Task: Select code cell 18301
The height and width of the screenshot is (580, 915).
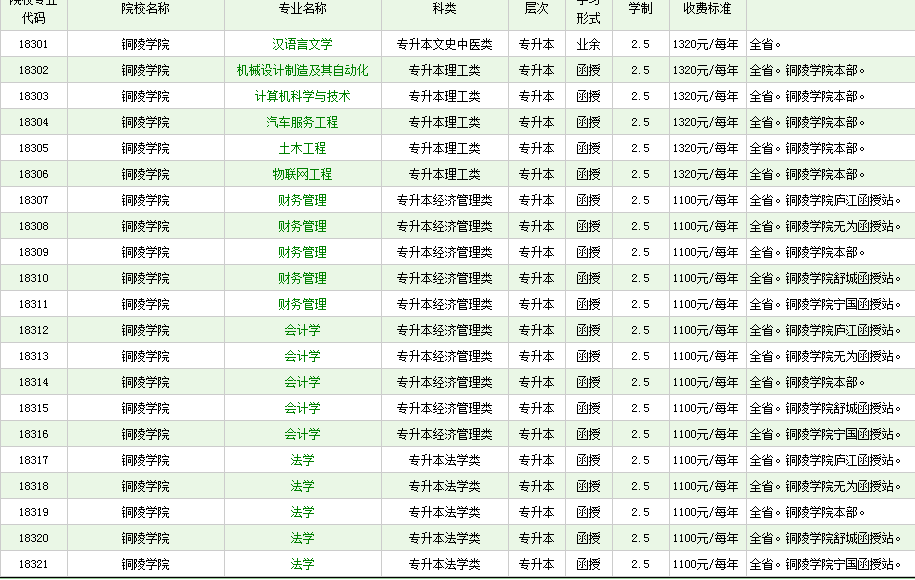Action: 33,44
